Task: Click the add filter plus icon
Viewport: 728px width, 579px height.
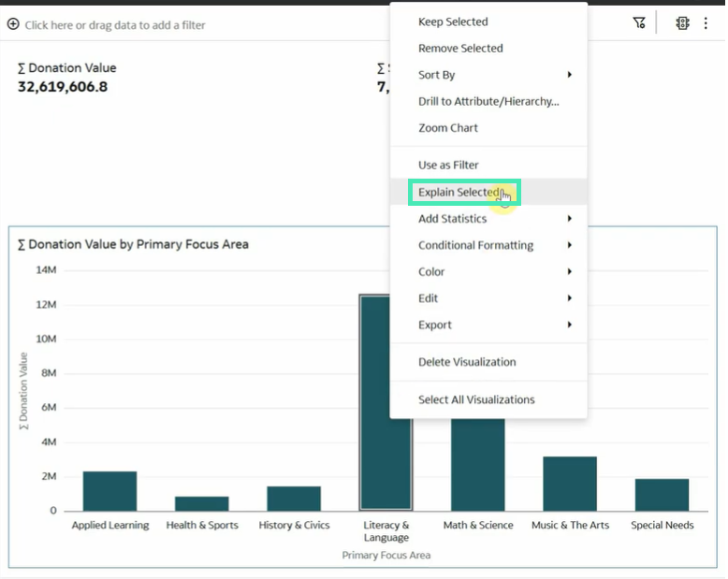Action: coord(13,24)
